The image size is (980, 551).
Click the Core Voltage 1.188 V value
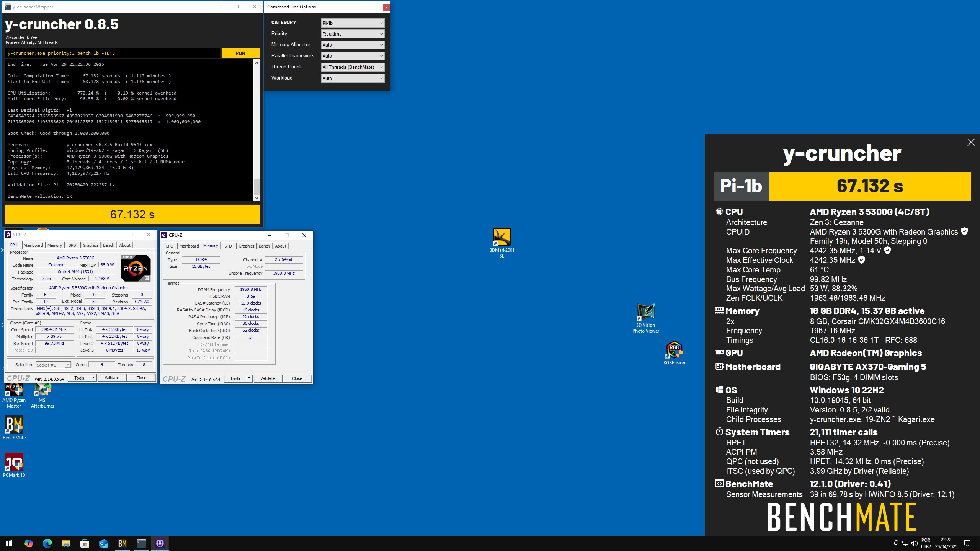click(102, 279)
